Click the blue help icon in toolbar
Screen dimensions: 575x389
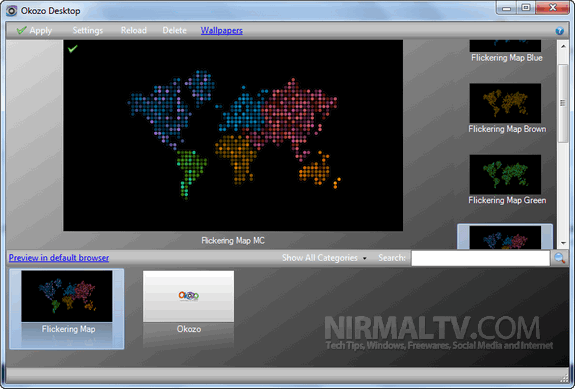pyautogui.click(x=559, y=31)
